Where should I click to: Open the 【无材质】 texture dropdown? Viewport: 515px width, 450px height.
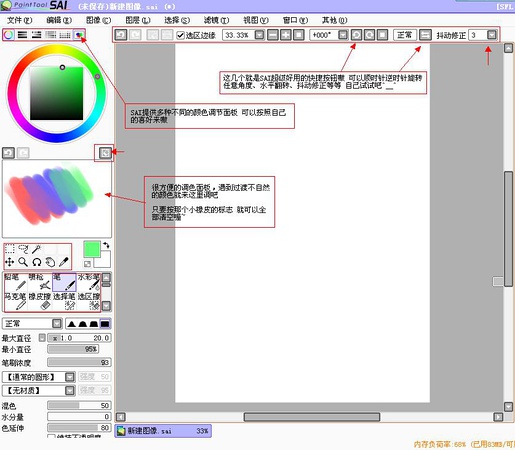[70, 390]
